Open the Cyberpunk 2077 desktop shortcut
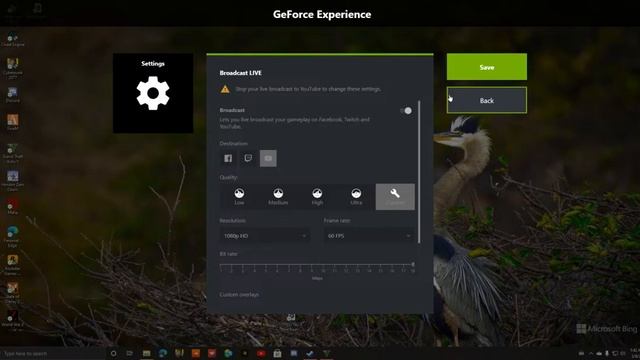 [x=13, y=67]
